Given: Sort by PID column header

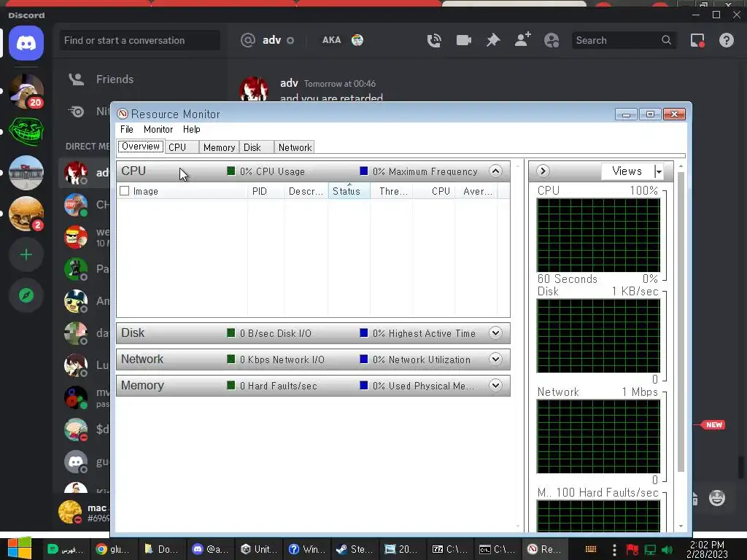Looking at the screenshot, I should point(266,191).
